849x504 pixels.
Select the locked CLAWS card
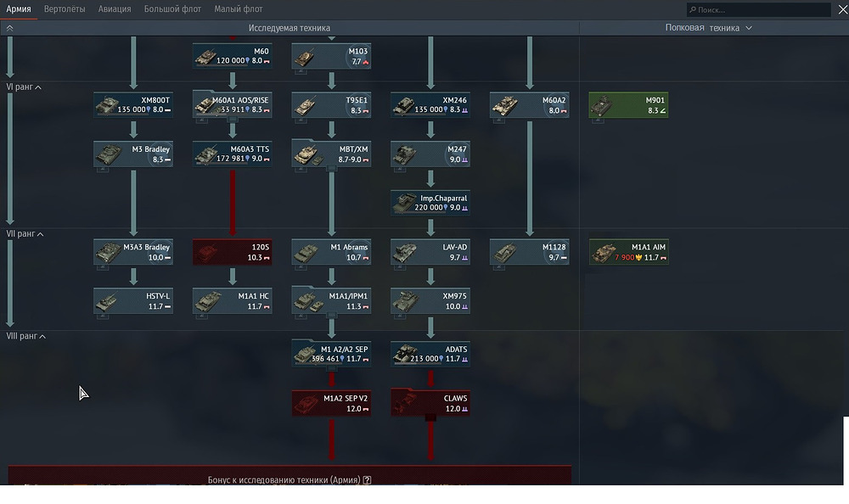coord(430,403)
